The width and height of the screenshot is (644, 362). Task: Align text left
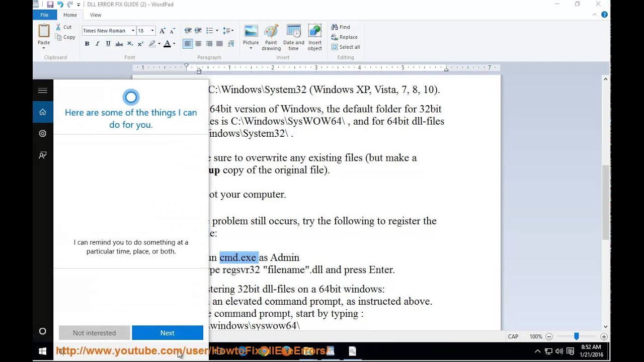[188, 44]
